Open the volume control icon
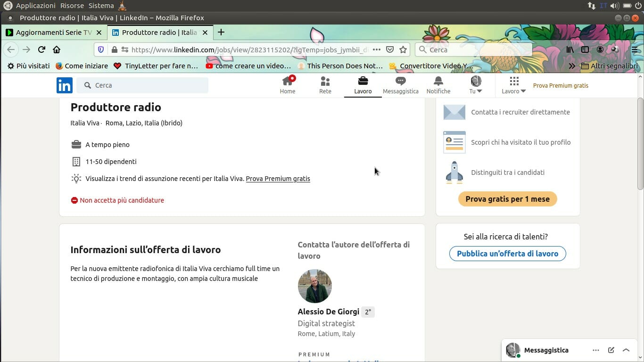The height and width of the screenshot is (362, 644). [x=615, y=6]
